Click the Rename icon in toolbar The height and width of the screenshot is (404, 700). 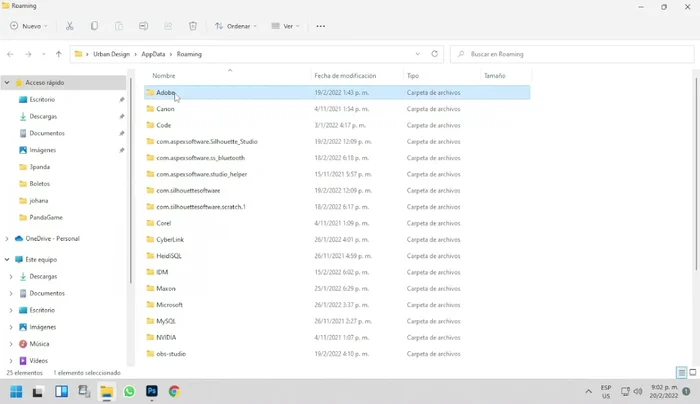click(x=143, y=25)
